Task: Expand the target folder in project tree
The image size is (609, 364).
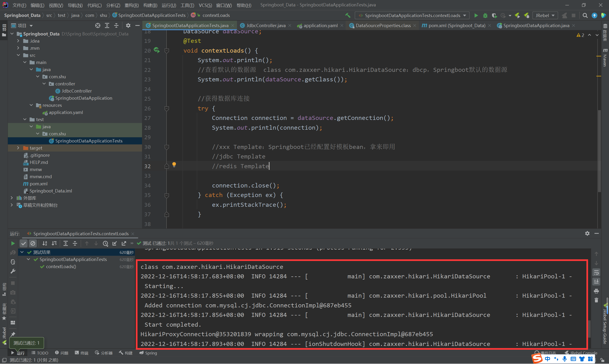Action: tap(18, 148)
